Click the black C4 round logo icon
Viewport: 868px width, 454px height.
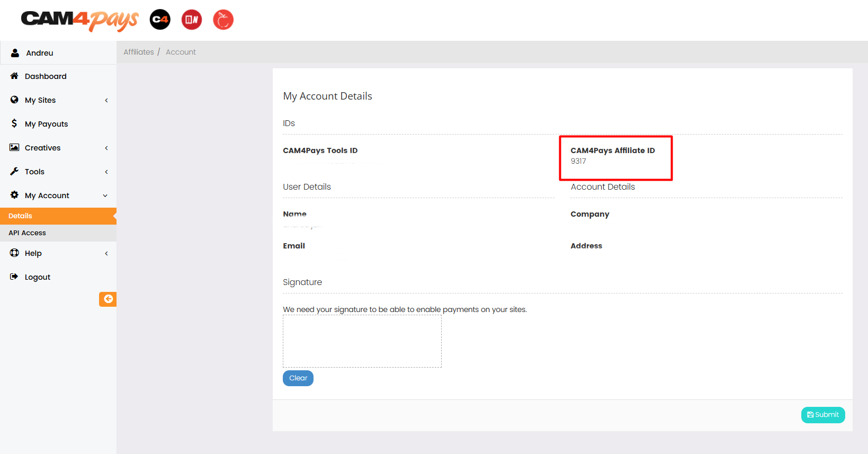(160, 20)
